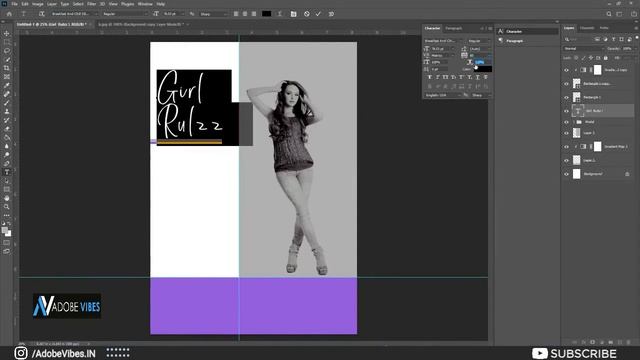This screenshot has height=360, width=640.
Task: Select the Clone Stamp tool
Action: pos(7,111)
